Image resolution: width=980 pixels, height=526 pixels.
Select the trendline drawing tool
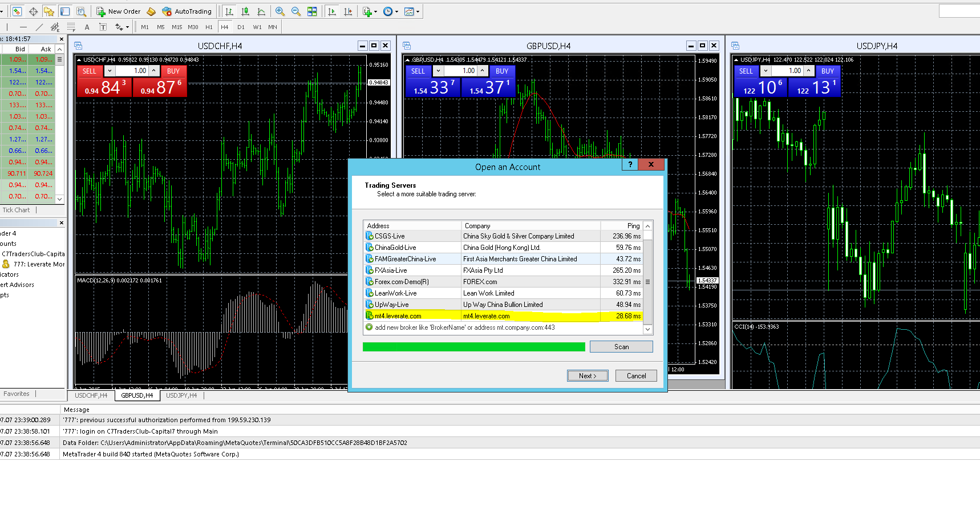(x=39, y=27)
